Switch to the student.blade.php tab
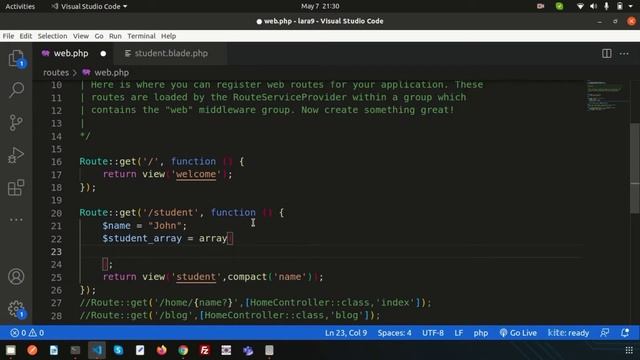 171,53
